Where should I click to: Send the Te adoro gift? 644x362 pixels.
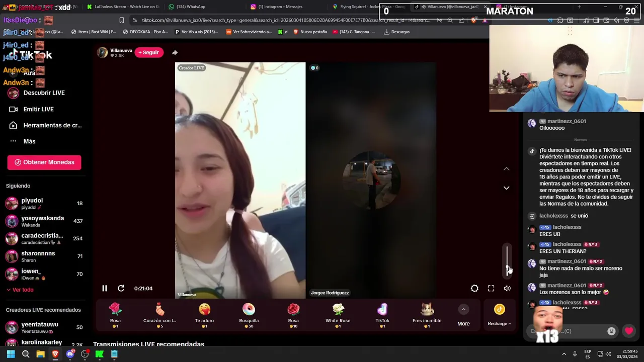coord(204,315)
